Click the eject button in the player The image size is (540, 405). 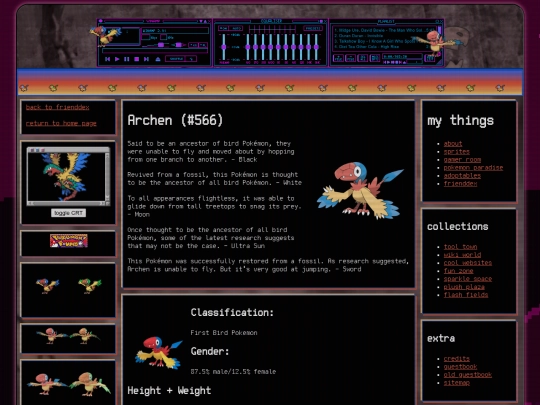pyautogui.click(x=158, y=59)
